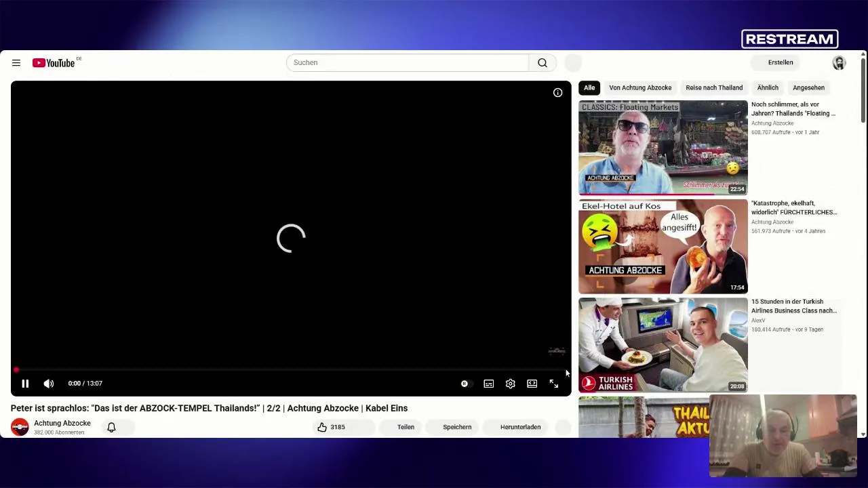
Task: Toggle subtitles captions button
Action: pyautogui.click(x=488, y=384)
